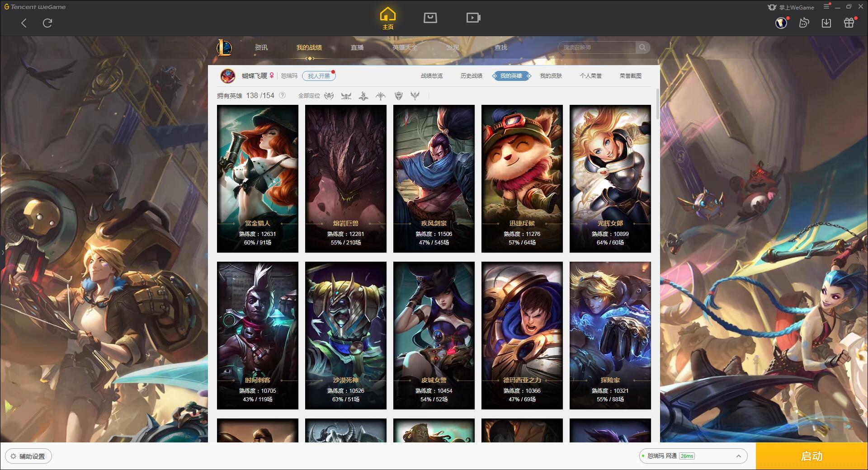868x470 pixels.
Task: Open the 熔岩巨兽 hero card
Action: [x=346, y=179]
